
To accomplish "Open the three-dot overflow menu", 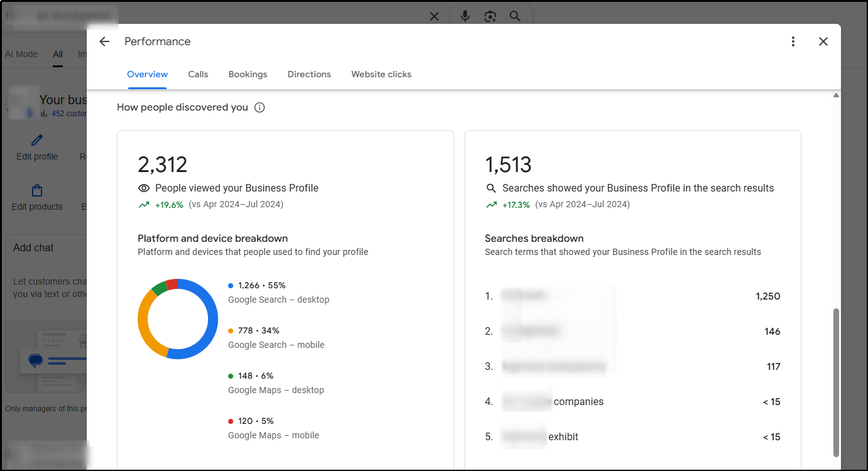I will 793,41.
